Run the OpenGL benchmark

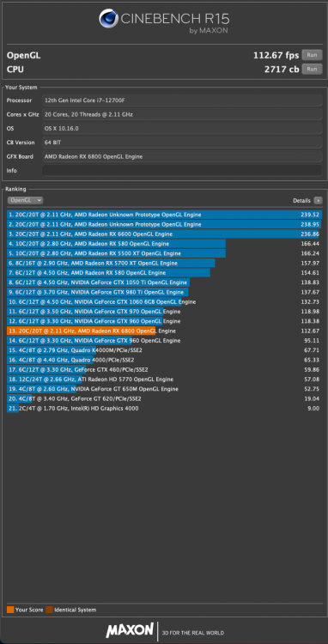(x=312, y=55)
